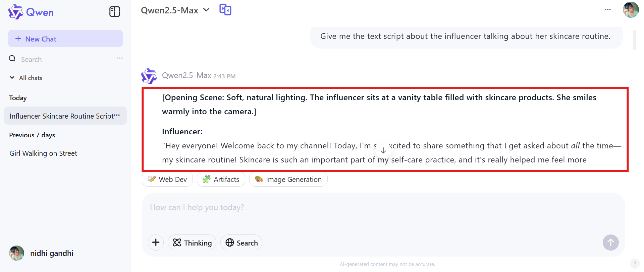Click the profile avatar at top right
644x272 pixels.
coord(631,10)
